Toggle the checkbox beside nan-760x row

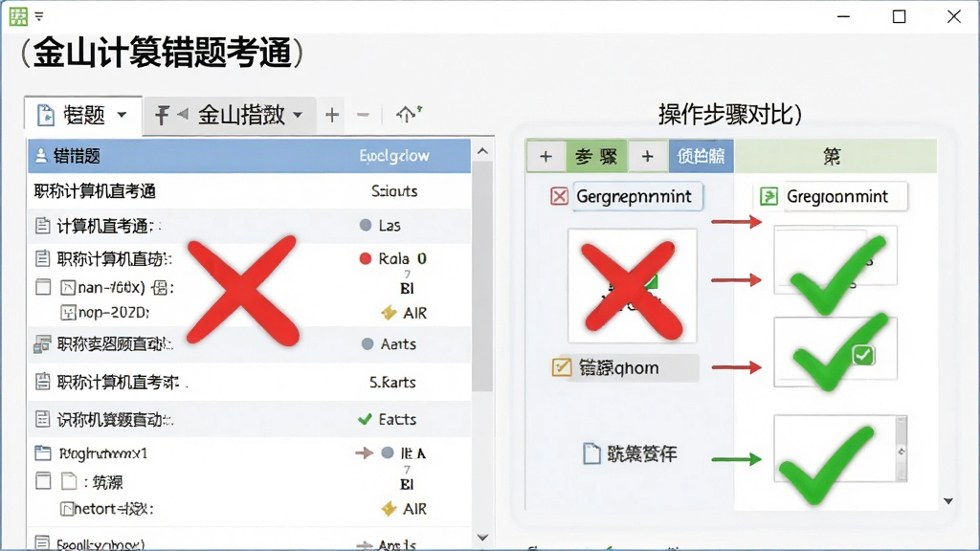(43, 287)
